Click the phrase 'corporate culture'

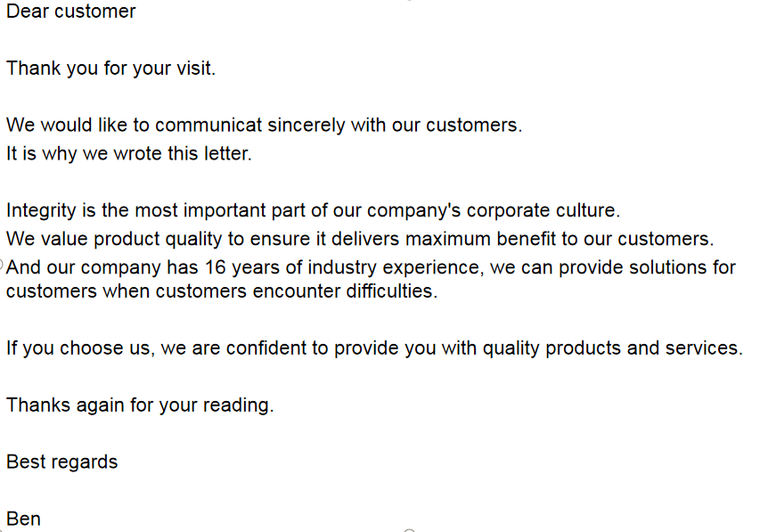[x=541, y=211]
